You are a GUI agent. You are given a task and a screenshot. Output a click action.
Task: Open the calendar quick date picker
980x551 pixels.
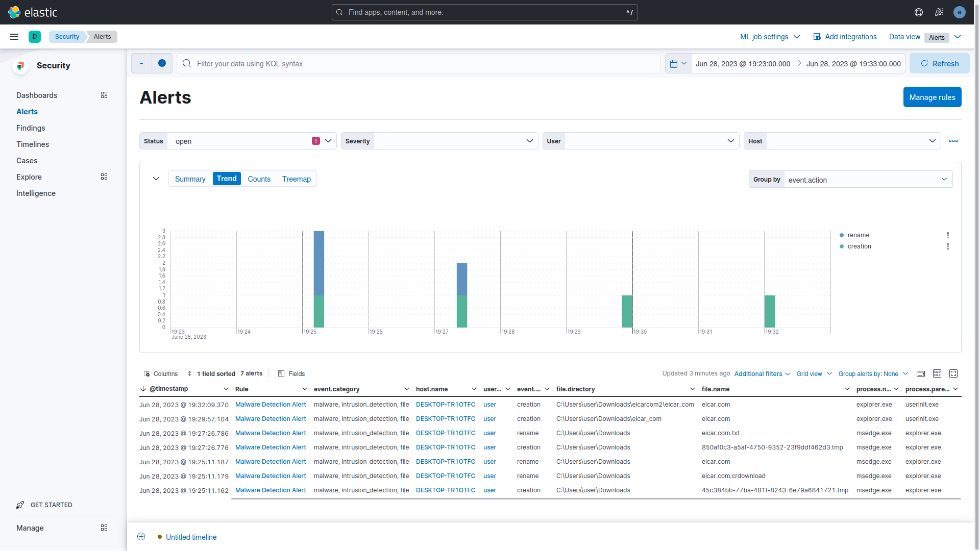coord(678,64)
